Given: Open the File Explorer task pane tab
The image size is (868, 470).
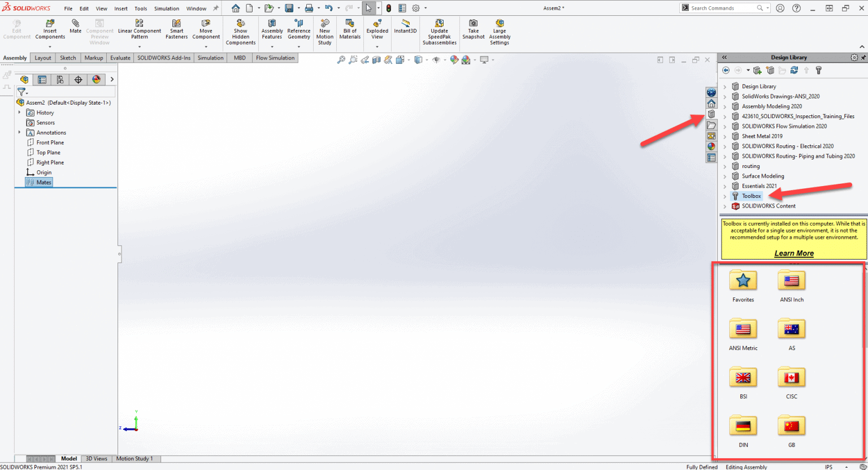Looking at the screenshot, I should click(711, 125).
